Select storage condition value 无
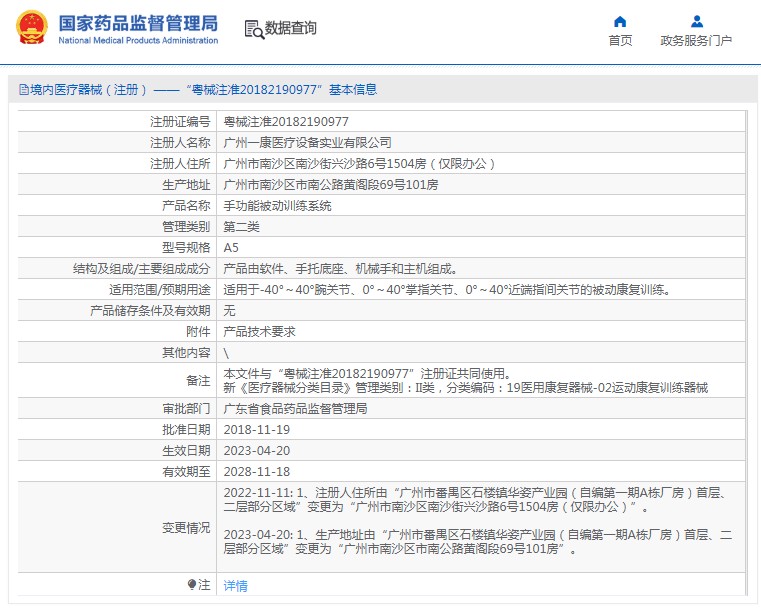761x609 pixels. coord(229,311)
